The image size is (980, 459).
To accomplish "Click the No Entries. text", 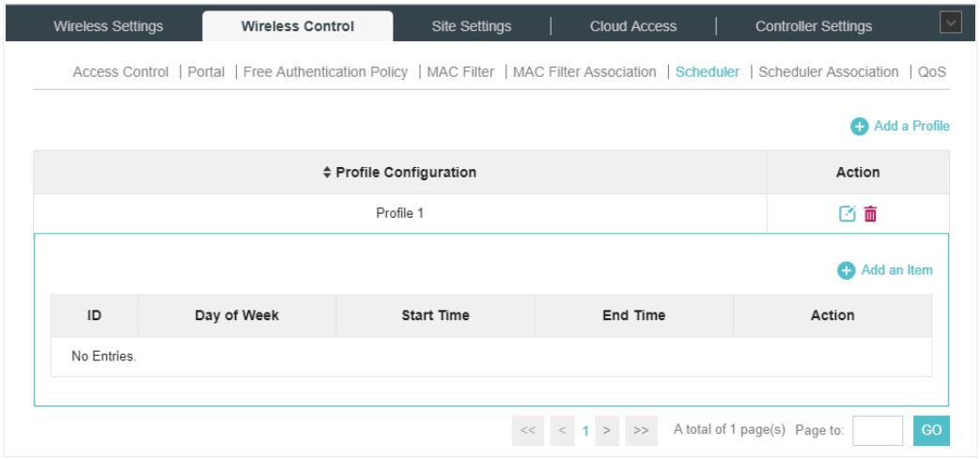I will click(103, 357).
